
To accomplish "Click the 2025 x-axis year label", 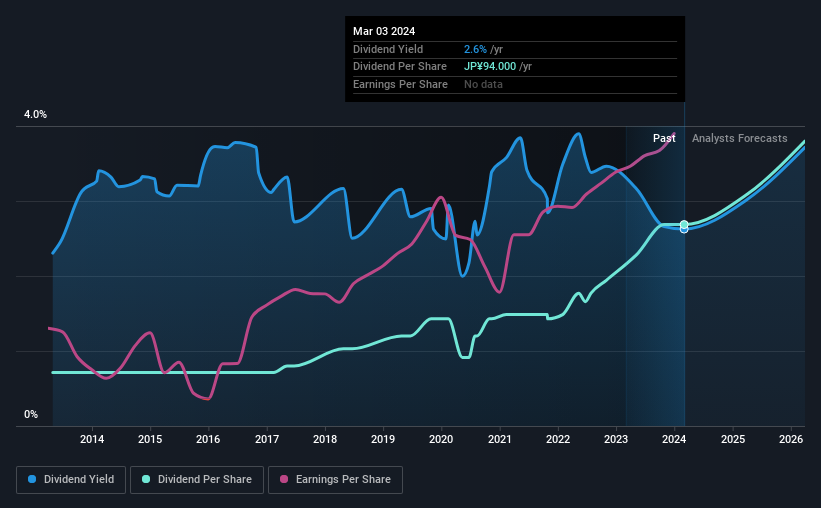I will tap(733, 439).
